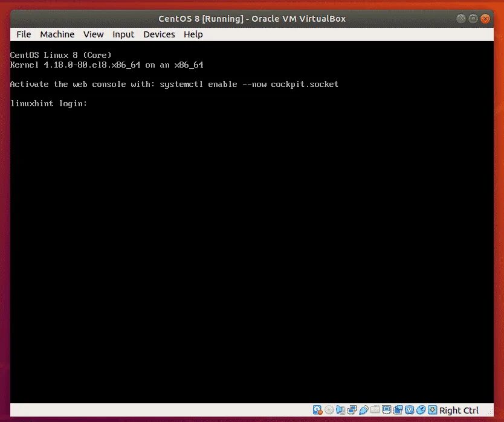Click the Kernel version text line
Screen dimensions: 504x422
click(x=107, y=65)
